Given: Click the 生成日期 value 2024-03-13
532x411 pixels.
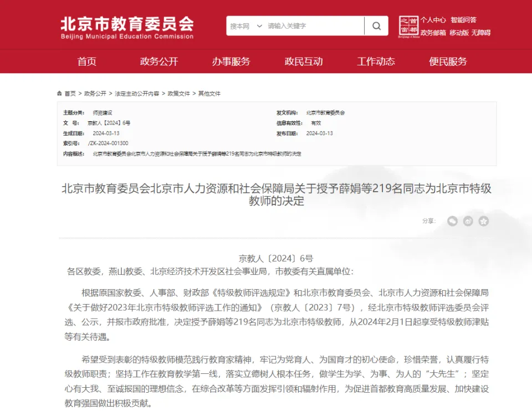Looking at the screenshot, I should click(106, 133).
